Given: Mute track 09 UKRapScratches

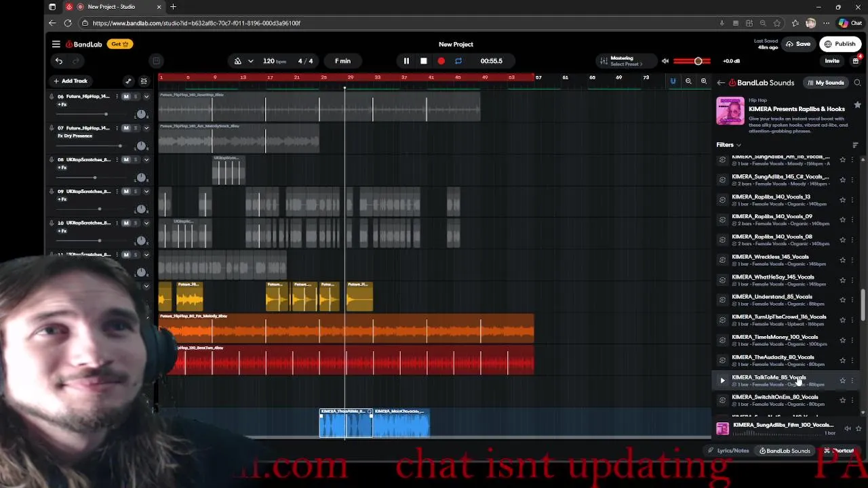Looking at the screenshot, I should pyautogui.click(x=126, y=191).
